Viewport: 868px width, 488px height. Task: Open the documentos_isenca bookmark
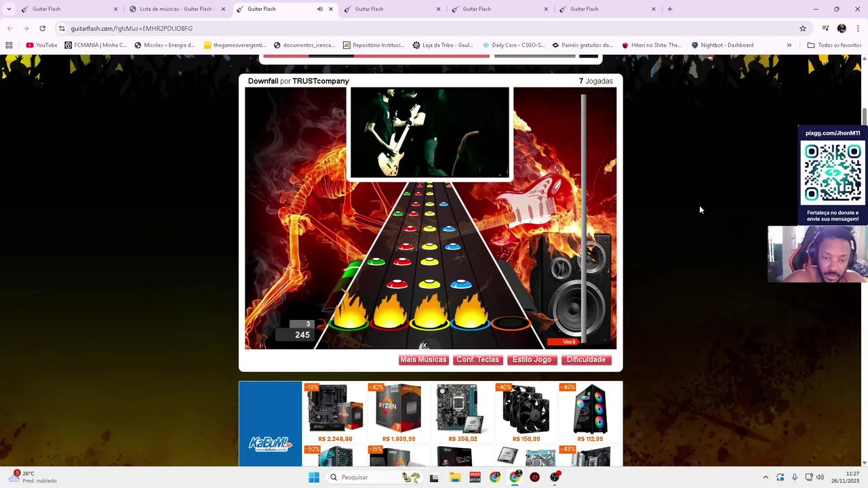coord(304,45)
